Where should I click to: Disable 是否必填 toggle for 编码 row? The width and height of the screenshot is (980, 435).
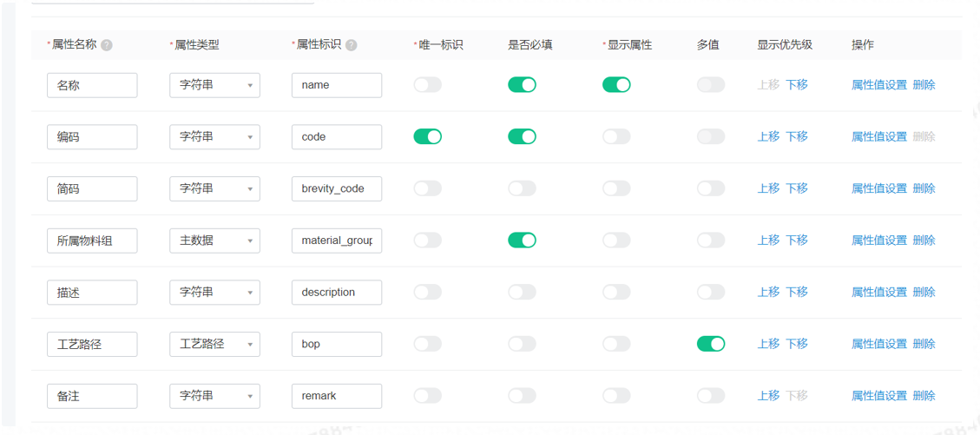[522, 137]
